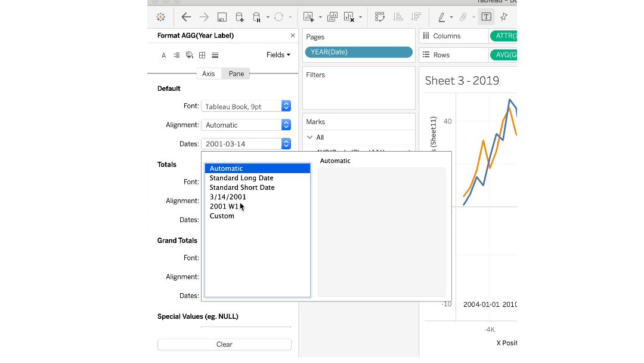Click the Tableau start page logo icon
This screenshot has width=644, height=363.
point(160,17)
